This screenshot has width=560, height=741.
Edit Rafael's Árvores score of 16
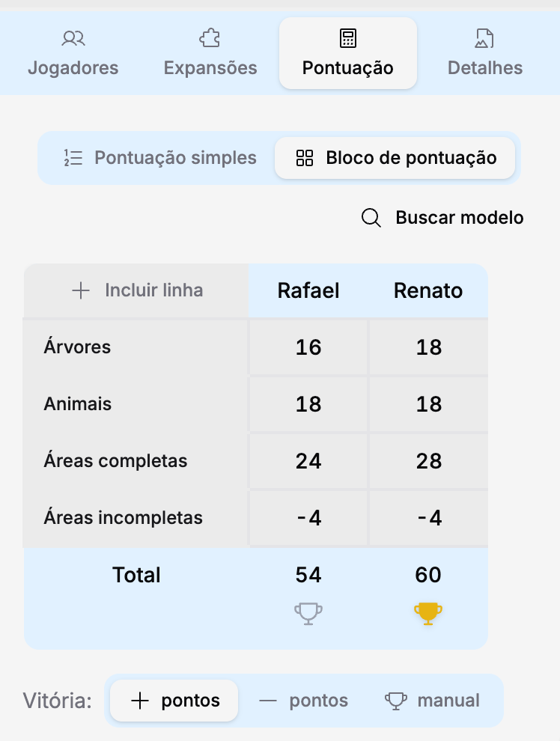coord(308,347)
